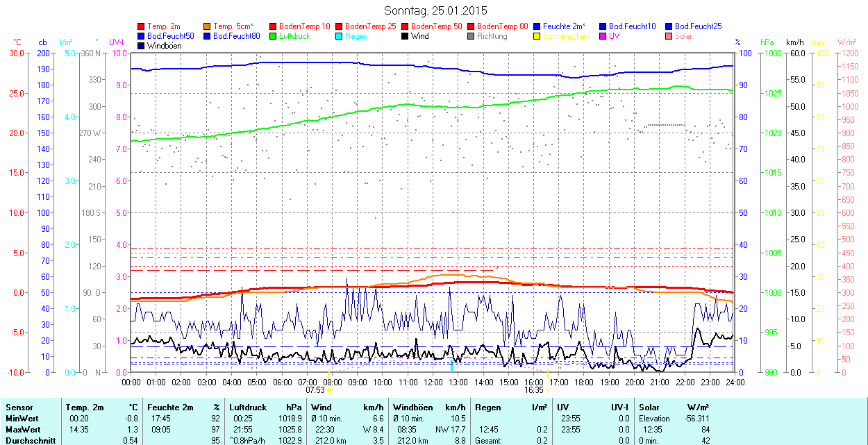Click the Solar legend label
This screenshot has width=868, height=445.
(x=683, y=36)
